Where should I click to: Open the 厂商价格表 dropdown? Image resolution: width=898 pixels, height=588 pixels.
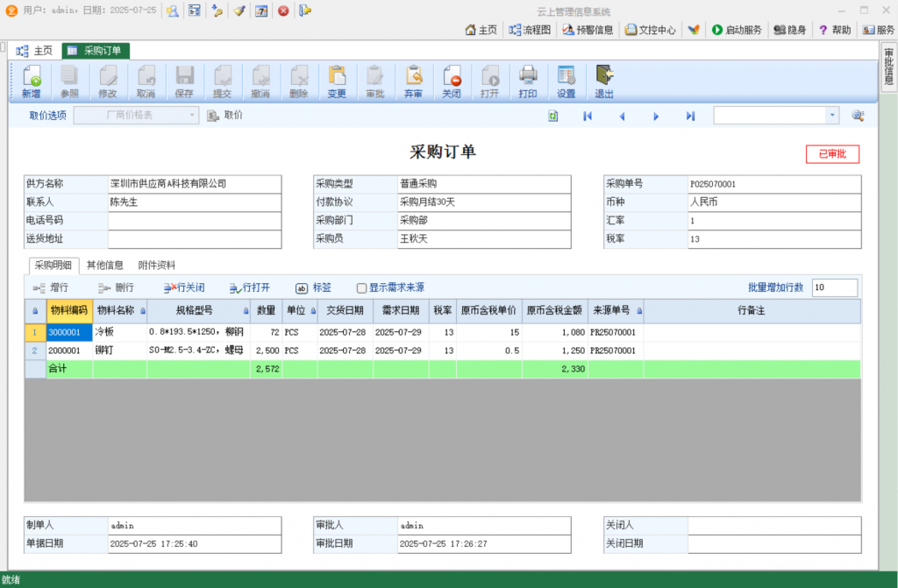tap(136, 115)
